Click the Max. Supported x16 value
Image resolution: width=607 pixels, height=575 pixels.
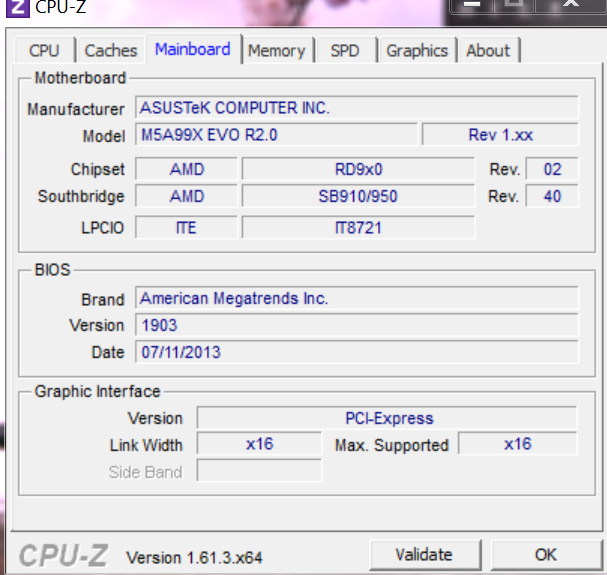pos(518,444)
